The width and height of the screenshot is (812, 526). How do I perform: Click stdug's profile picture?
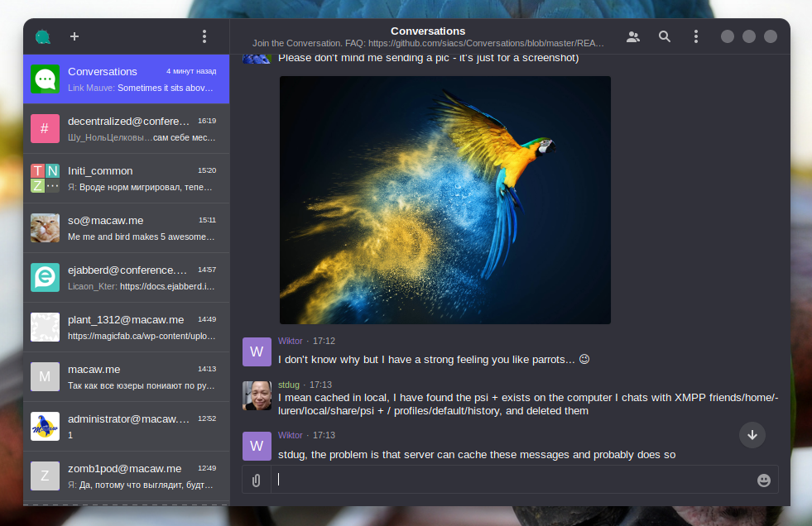click(257, 395)
